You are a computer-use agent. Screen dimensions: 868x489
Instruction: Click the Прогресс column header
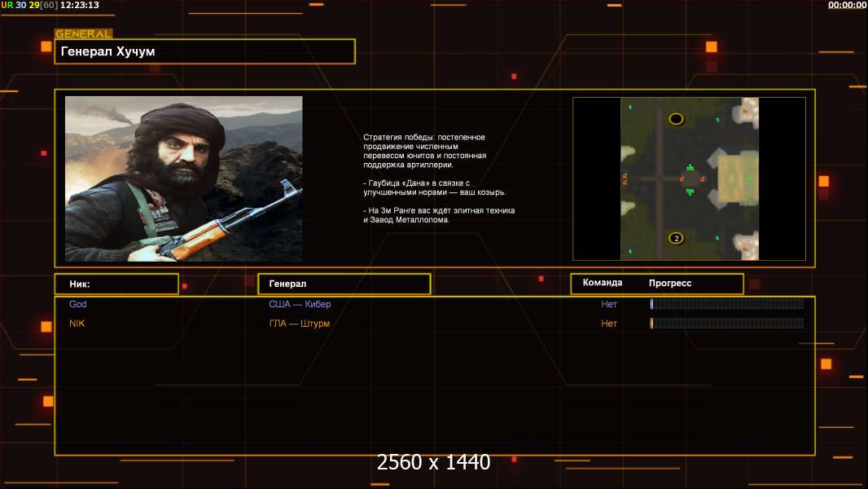(x=670, y=283)
